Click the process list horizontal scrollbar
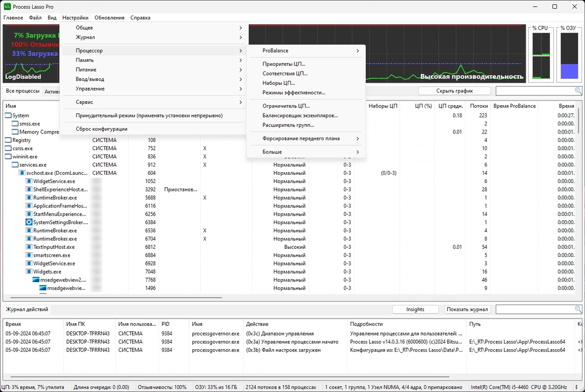 116,298
